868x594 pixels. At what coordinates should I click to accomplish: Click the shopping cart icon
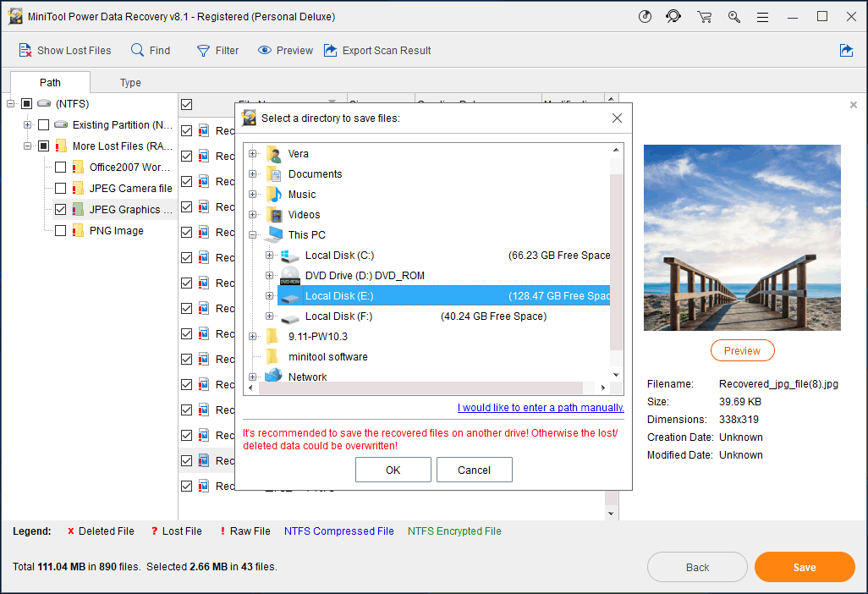click(x=704, y=17)
